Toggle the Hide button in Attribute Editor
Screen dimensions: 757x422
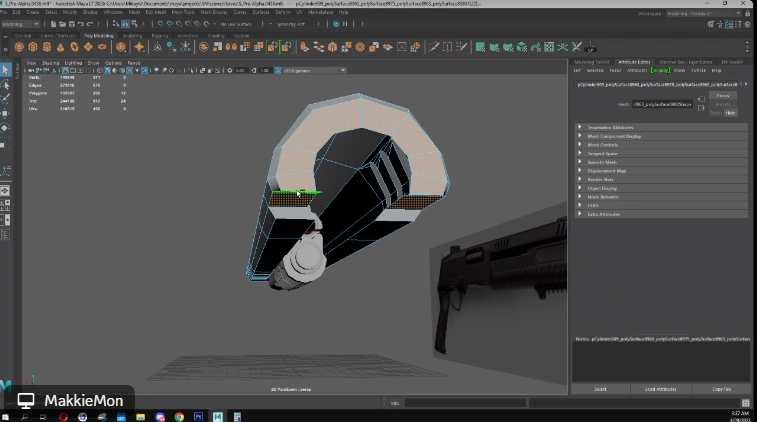(730, 113)
